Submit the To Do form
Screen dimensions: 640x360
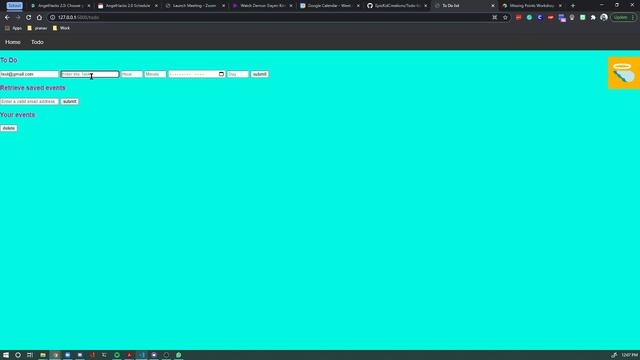coord(259,74)
